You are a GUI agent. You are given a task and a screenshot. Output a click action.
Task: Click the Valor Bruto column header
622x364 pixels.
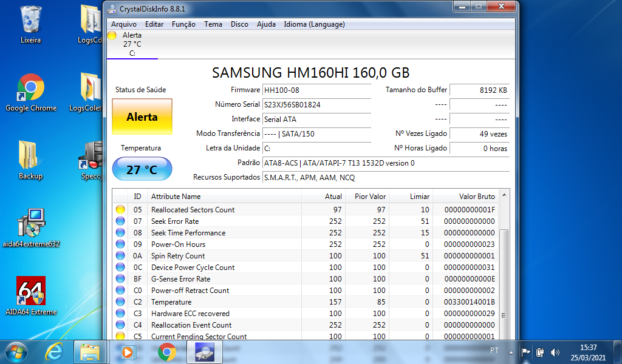click(465, 197)
